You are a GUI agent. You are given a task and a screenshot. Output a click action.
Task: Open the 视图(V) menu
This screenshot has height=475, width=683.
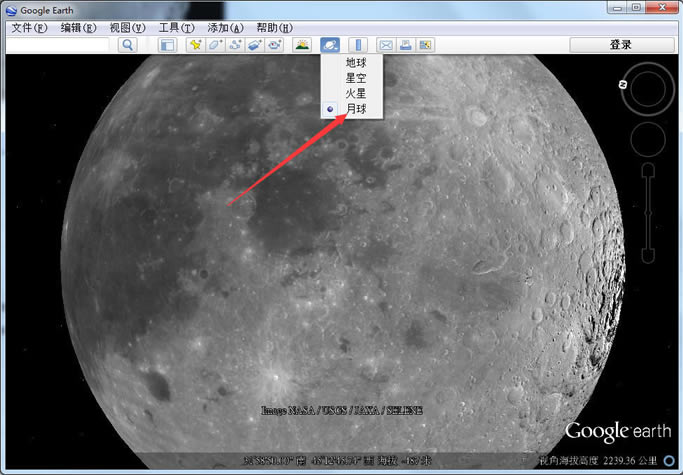point(127,27)
